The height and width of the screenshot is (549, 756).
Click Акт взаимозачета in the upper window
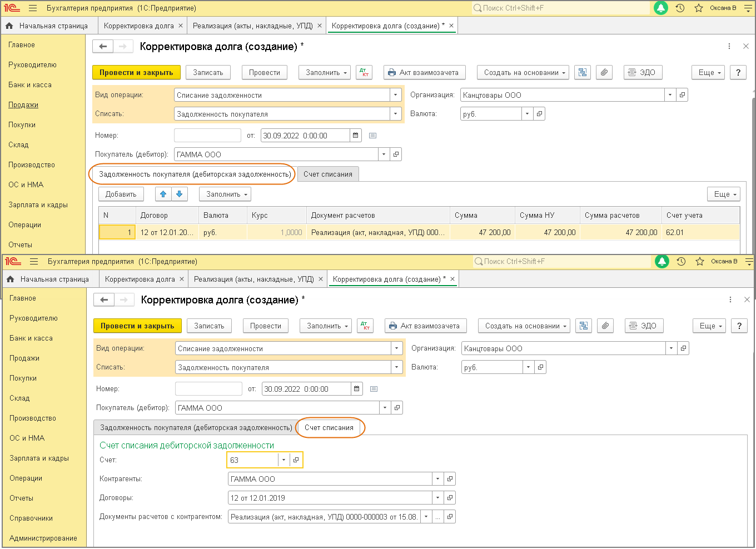(424, 73)
